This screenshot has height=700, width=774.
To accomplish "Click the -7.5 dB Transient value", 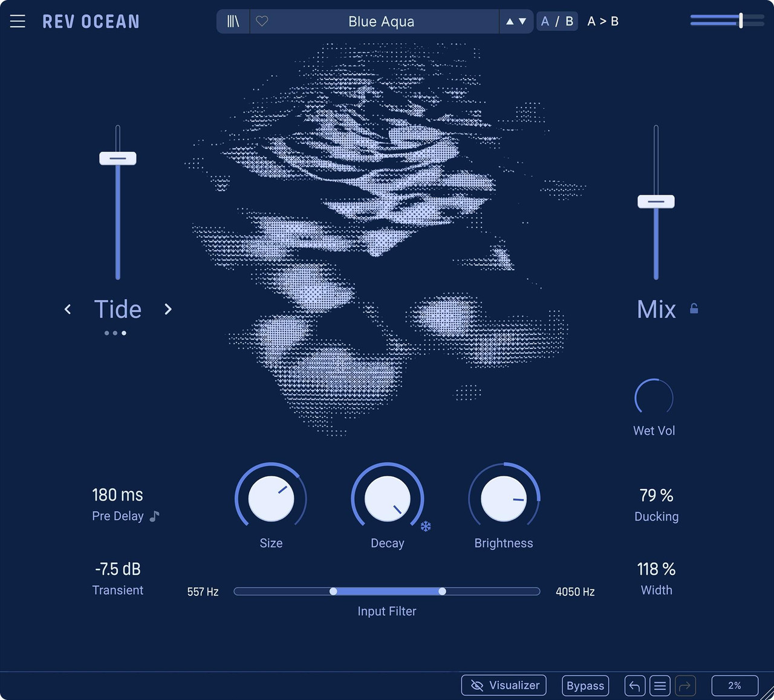I will point(117,569).
